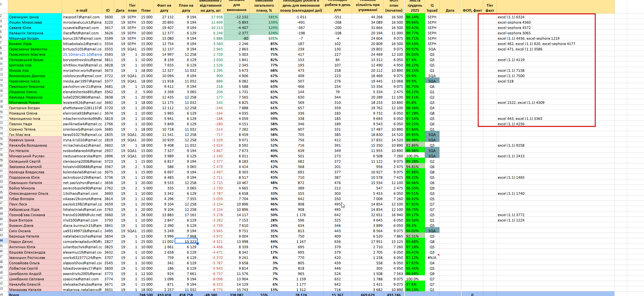
Task: Click the note 'excel (1.1) 7500'
Action: pyautogui.click(x=511, y=76)
